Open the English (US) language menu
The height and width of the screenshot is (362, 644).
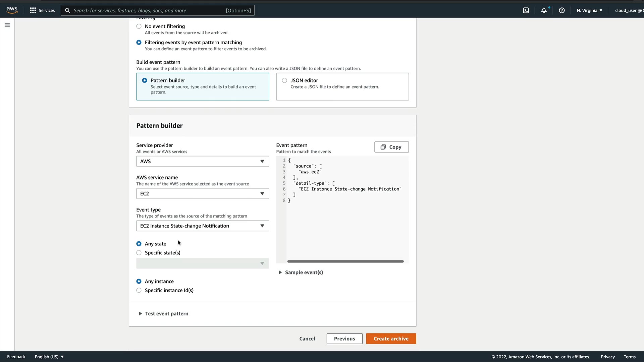(x=49, y=357)
